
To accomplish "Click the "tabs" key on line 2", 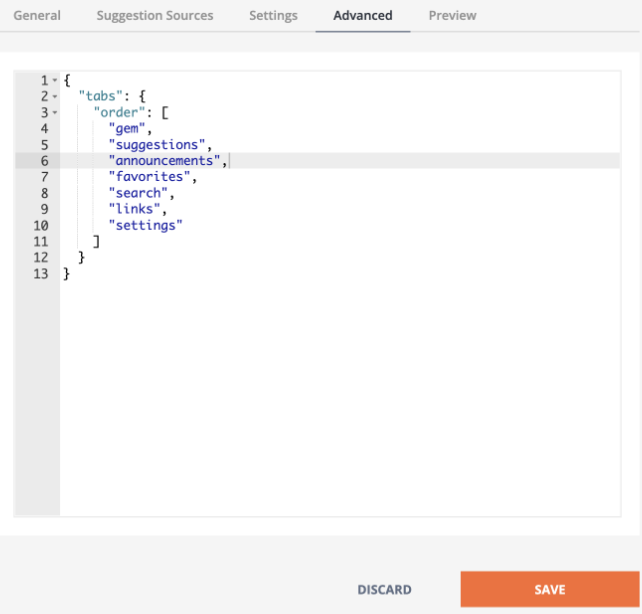I will (x=100, y=97).
